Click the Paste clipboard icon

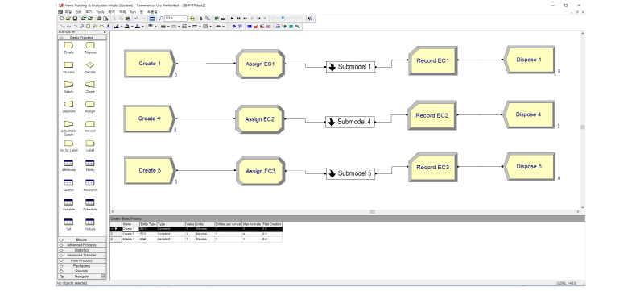point(128,19)
